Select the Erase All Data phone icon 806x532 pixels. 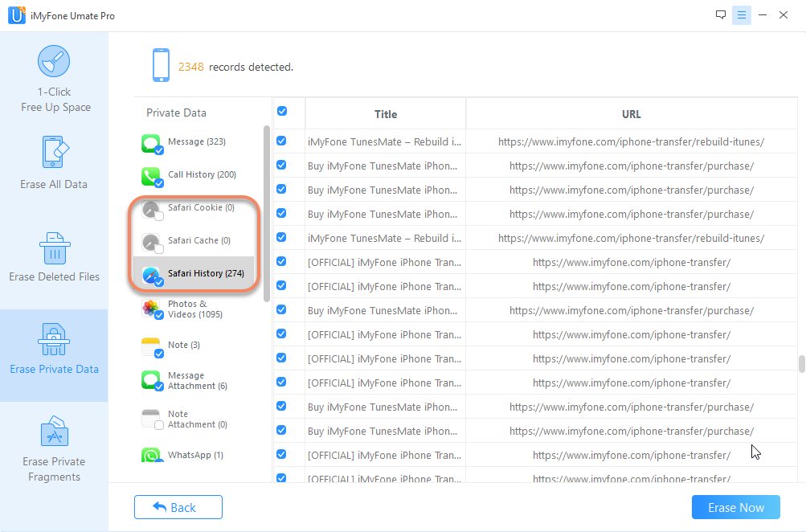point(55,152)
